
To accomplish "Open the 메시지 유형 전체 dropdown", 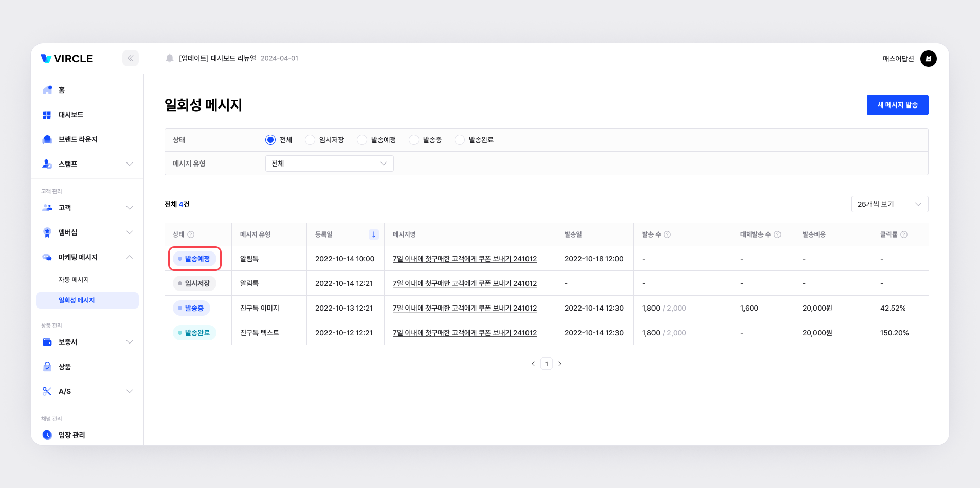I will tap(329, 164).
